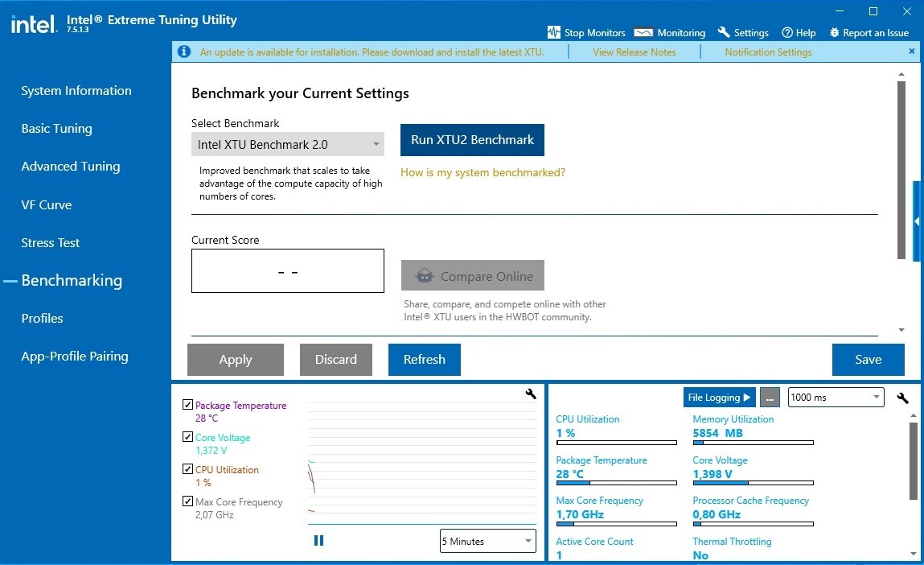Pause the monitoring graph
Viewport: 924px width, 565px height.
318,541
